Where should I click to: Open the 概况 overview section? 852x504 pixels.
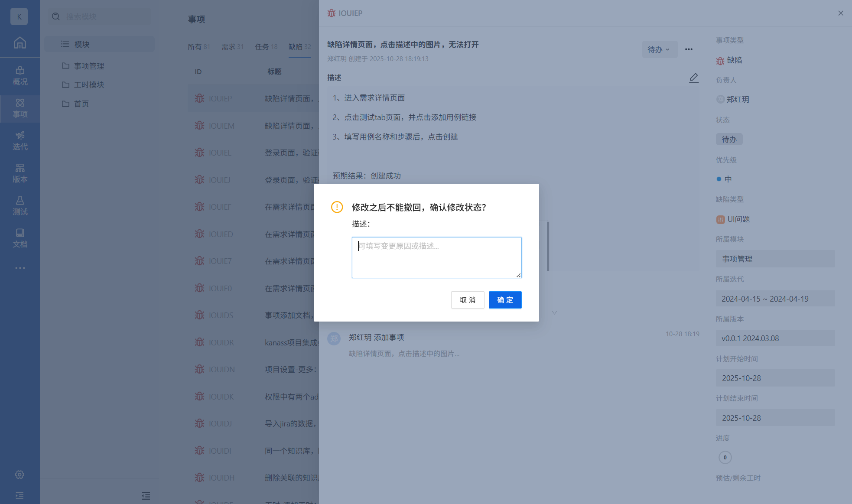[x=20, y=76]
